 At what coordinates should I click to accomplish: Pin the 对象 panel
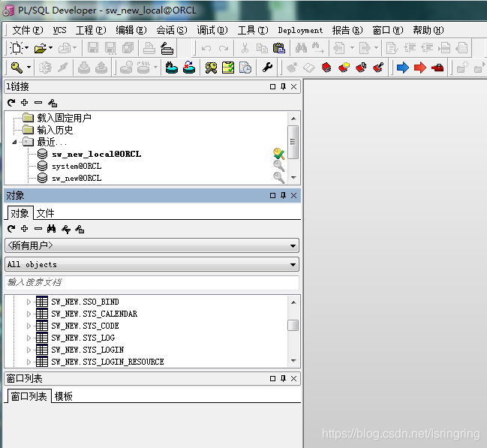pos(283,195)
